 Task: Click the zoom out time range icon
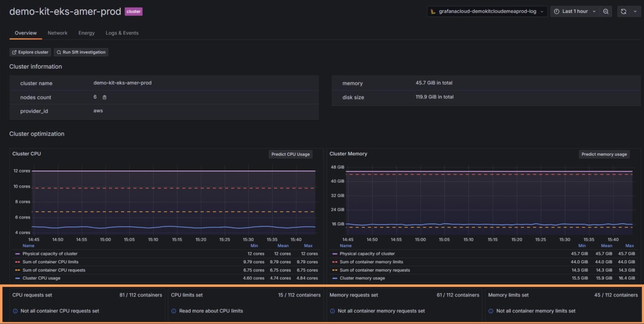pyautogui.click(x=606, y=11)
